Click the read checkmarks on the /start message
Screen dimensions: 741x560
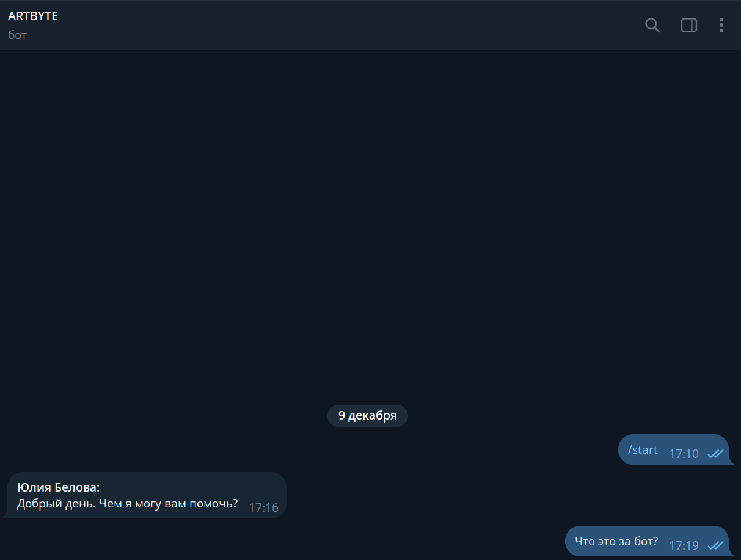[715, 454]
